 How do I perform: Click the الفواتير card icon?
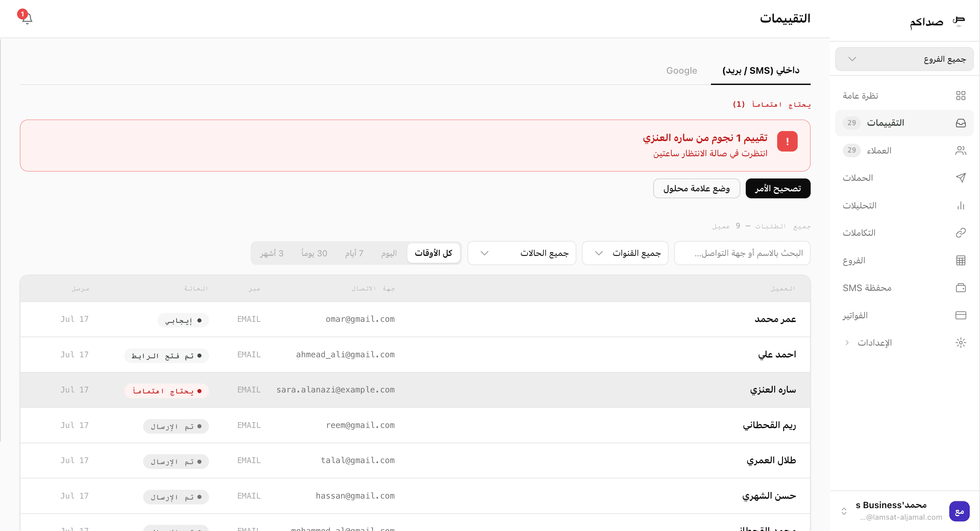961,315
